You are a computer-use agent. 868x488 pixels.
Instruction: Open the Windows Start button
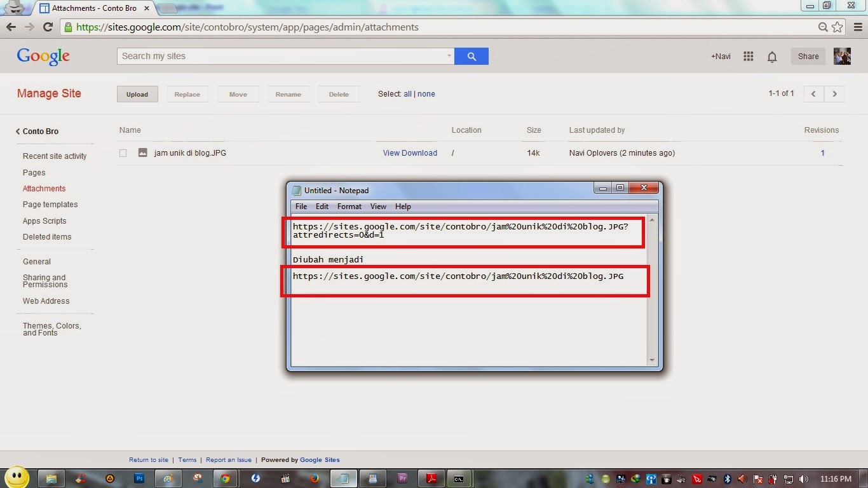(x=17, y=477)
